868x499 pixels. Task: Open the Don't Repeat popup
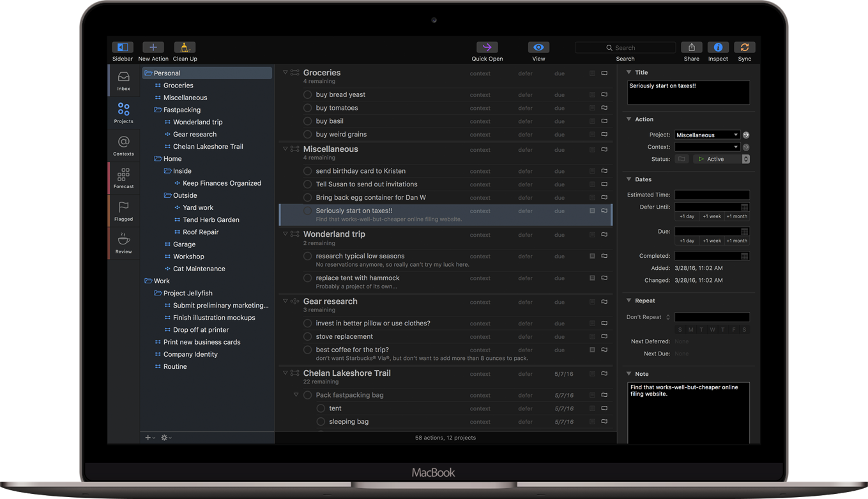(648, 317)
